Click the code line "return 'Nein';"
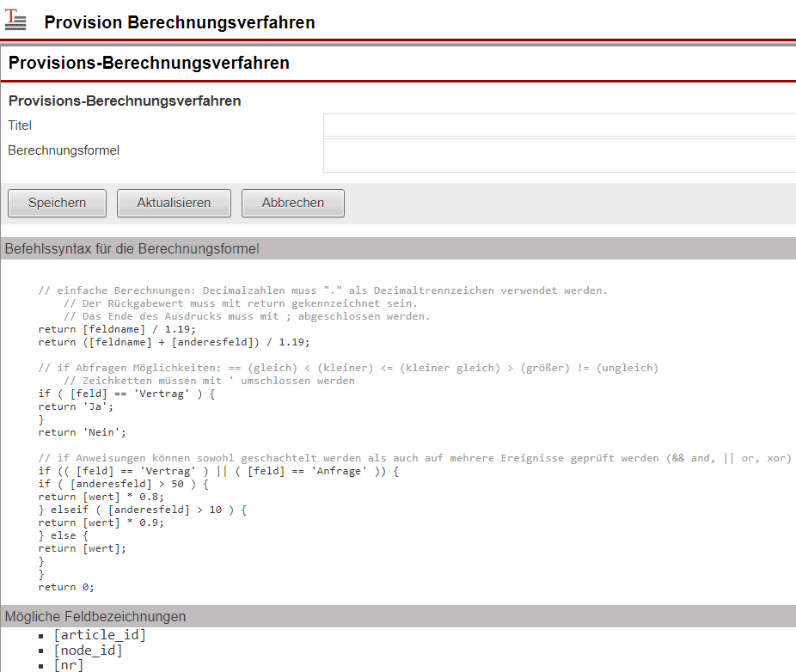This screenshot has width=796, height=672. [82, 432]
